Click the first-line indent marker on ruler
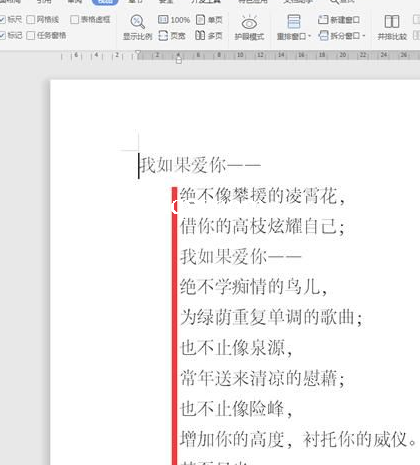Image resolution: width=420 pixels, height=465 pixels. click(138, 53)
